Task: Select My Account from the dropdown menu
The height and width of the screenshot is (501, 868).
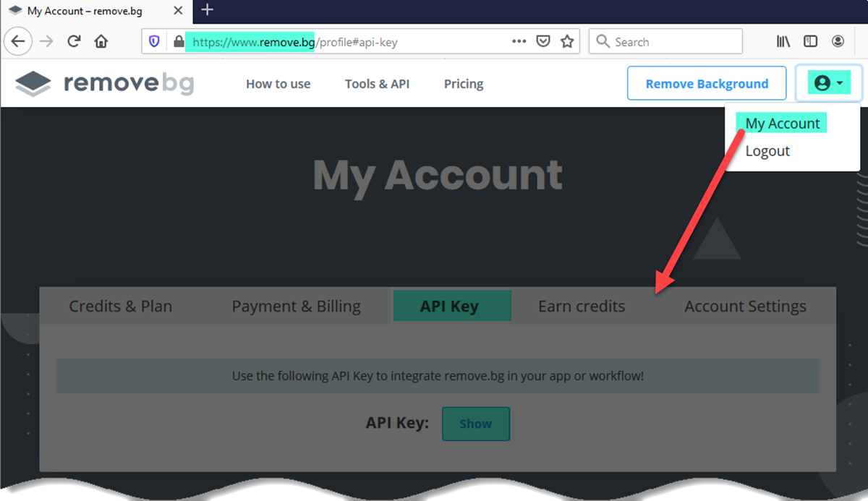Action: [x=783, y=124]
